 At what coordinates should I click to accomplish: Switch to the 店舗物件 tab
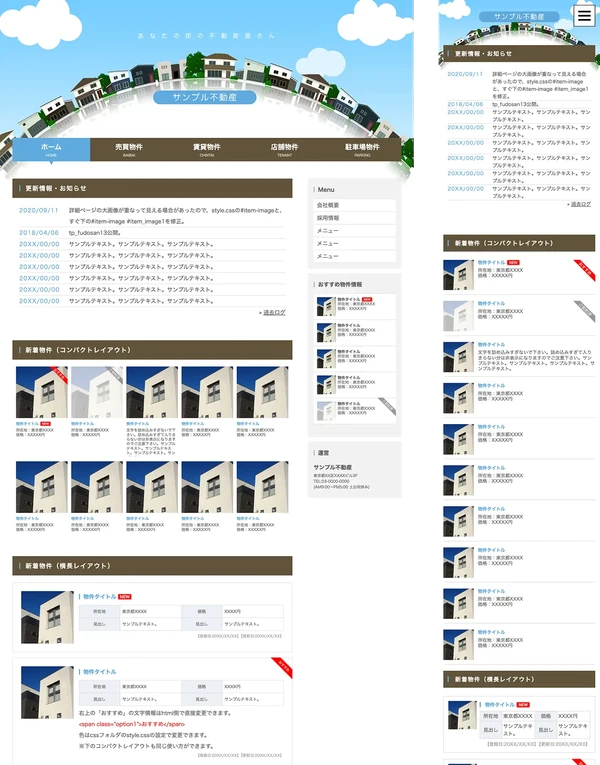click(284, 149)
